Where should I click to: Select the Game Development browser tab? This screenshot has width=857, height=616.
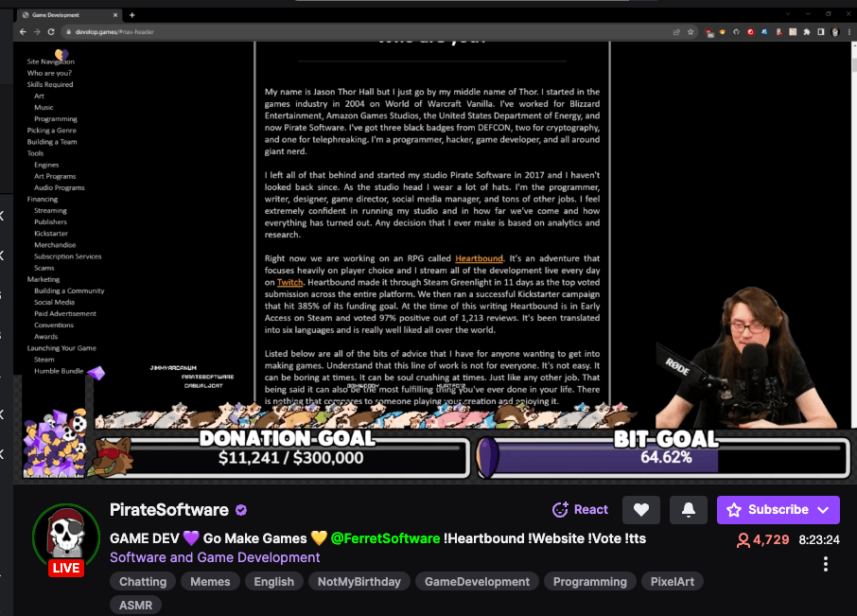[70, 15]
